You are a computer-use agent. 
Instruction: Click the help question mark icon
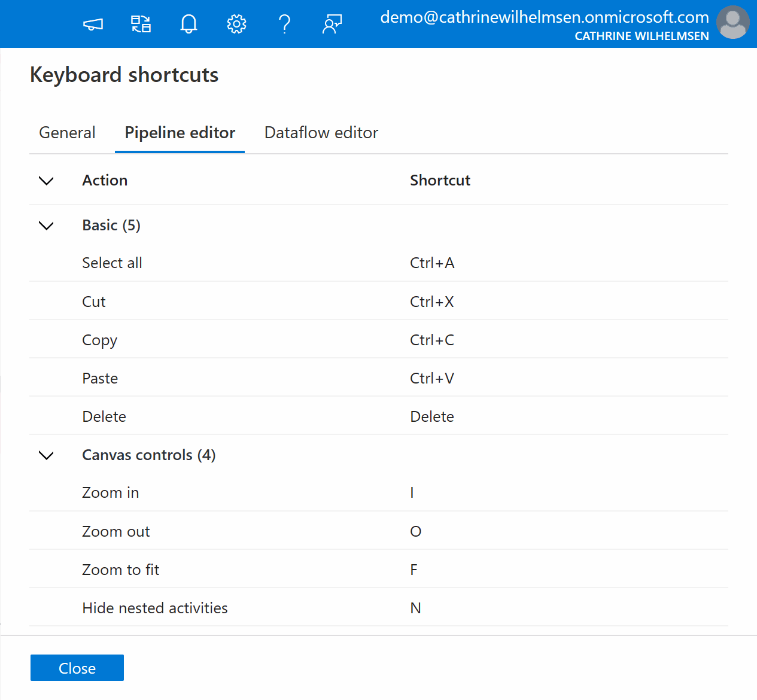284,25
